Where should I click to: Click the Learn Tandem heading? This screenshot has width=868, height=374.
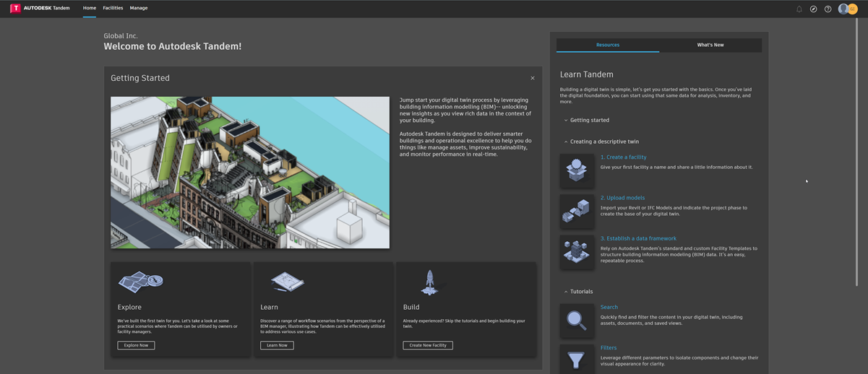pos(587,74)
